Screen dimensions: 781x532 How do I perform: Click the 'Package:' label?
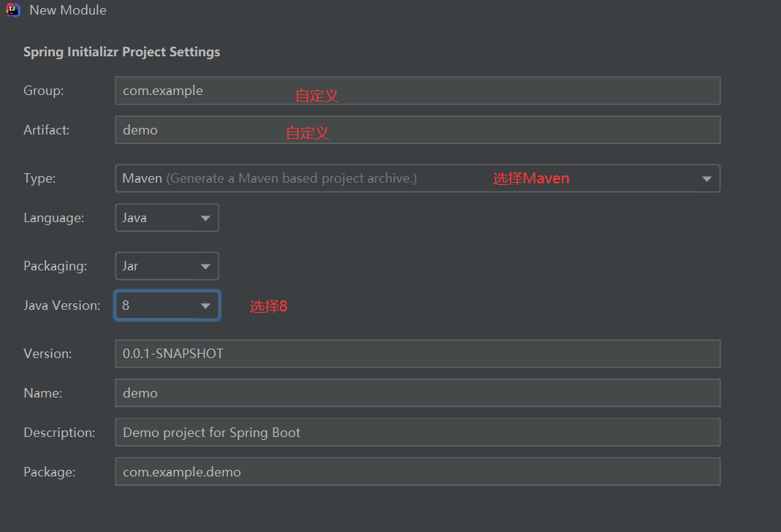pyautogui.click(x=49, y=472)
